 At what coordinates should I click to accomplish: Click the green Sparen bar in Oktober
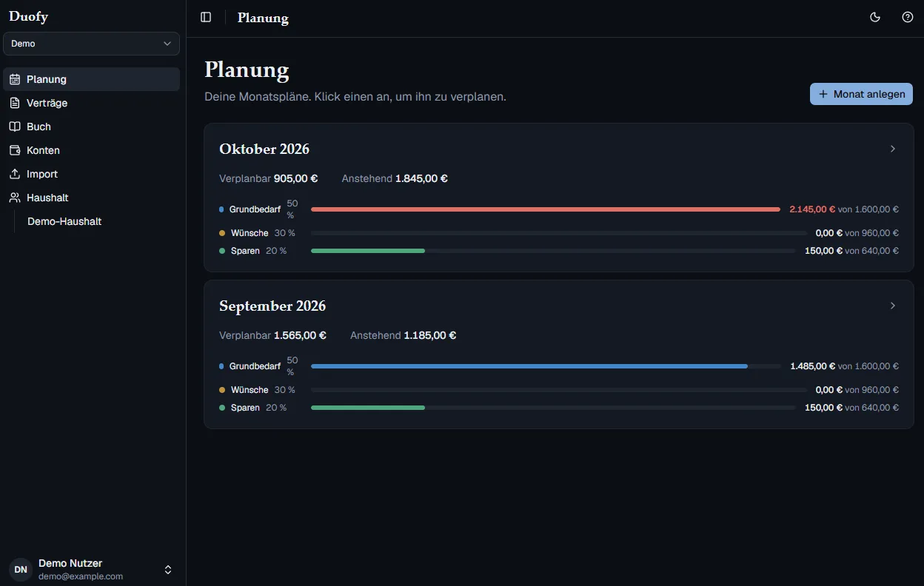click(x=368, y=251)
